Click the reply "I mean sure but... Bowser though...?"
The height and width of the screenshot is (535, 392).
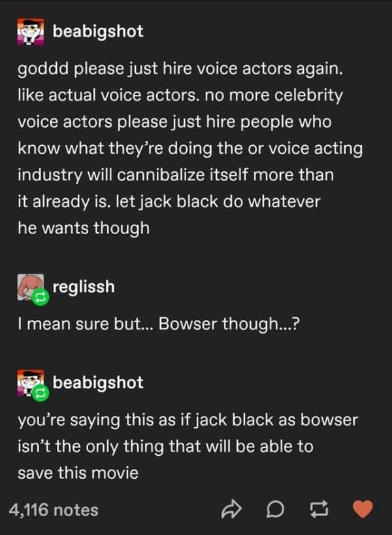point(159,324)
